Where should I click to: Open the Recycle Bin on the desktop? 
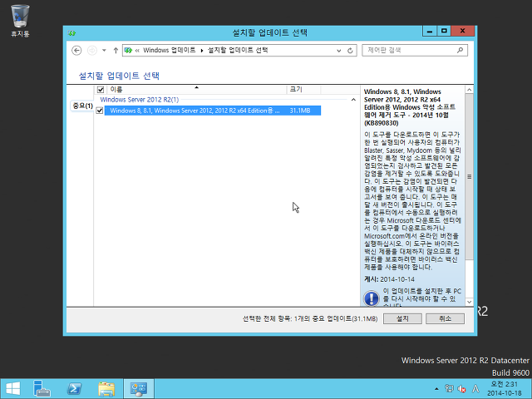[x=20, y=20]
